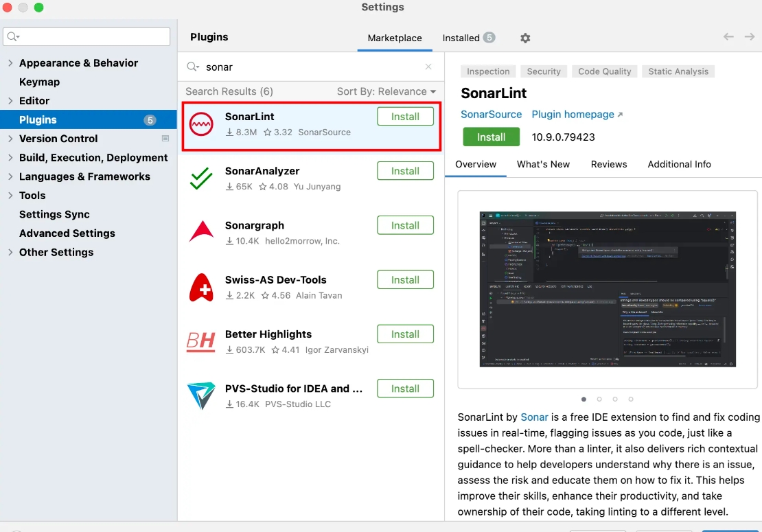The image size is (762, 532).
Task: Install the Sonargraph plugin
Action: (405, 225)
